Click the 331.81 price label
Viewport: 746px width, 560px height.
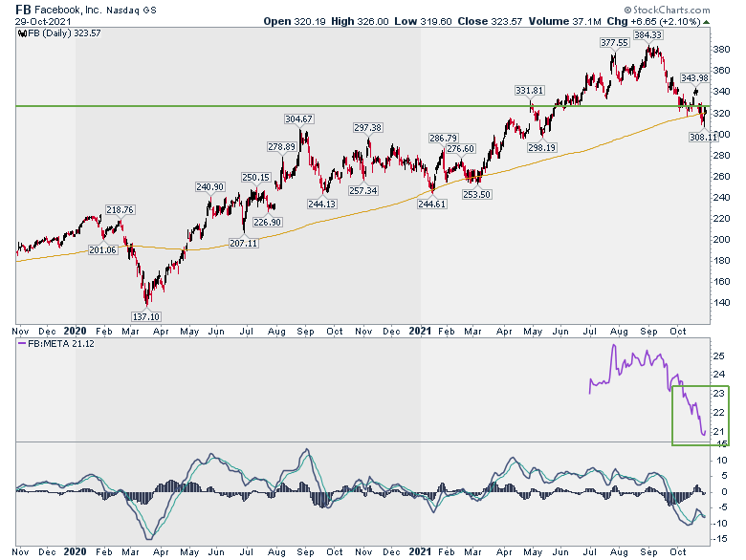pyautogui.click(x=530, y=91)
